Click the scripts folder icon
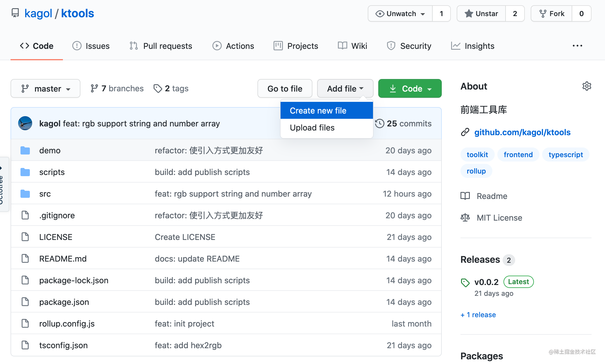This screenshot has width=605, height=364. [x=25, y=172]
